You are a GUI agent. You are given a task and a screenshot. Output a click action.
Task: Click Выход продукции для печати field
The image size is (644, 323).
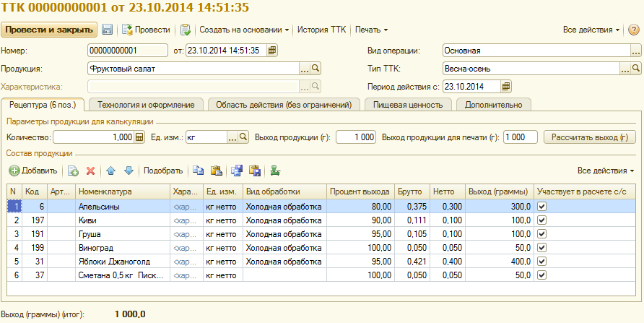coord(521,137)
